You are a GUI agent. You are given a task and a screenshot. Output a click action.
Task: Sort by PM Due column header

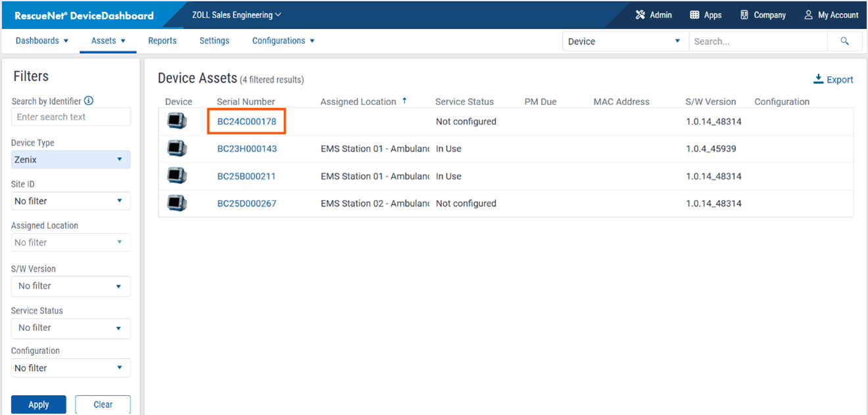(541, 101)
